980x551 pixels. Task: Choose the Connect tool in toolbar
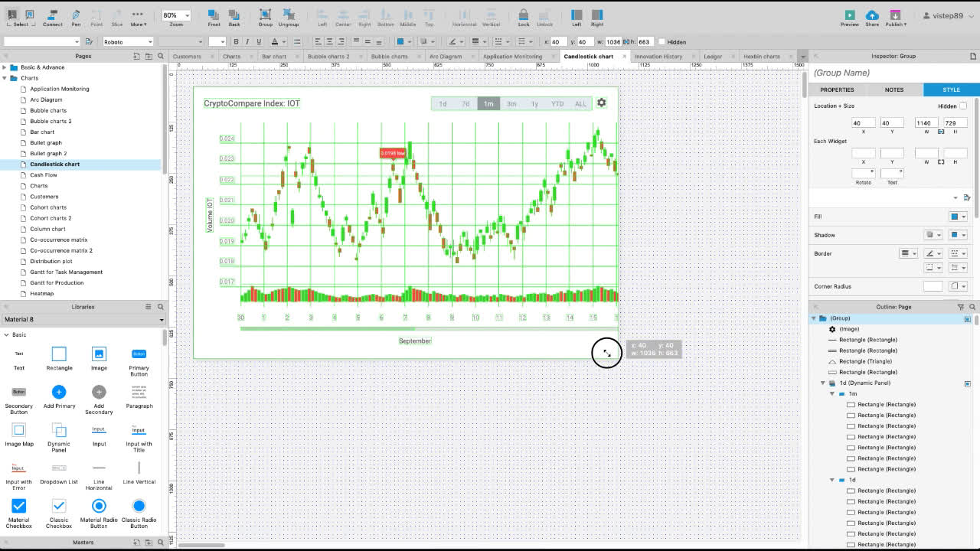(52, 18)
